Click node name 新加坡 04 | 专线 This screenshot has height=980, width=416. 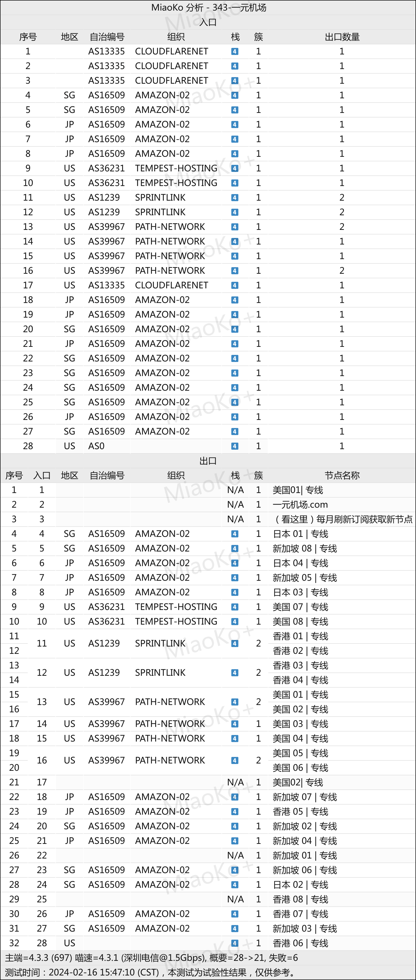pos(305,841)
